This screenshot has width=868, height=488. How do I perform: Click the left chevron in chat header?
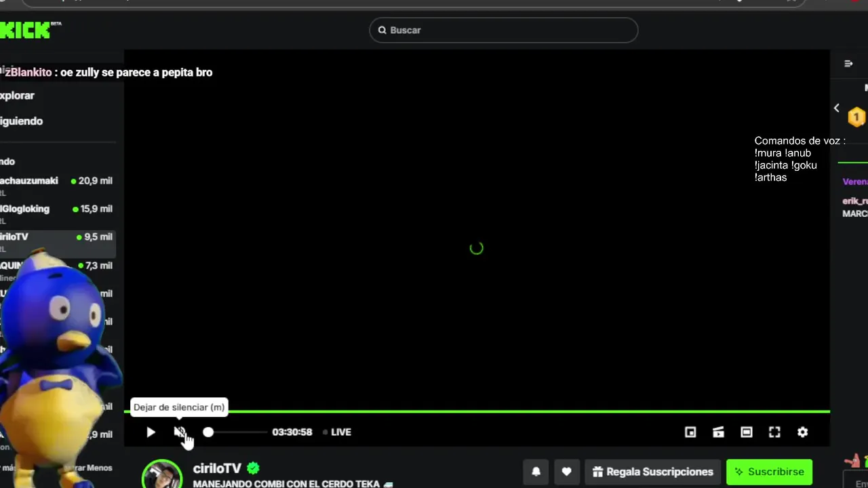(x=837, y=108)
